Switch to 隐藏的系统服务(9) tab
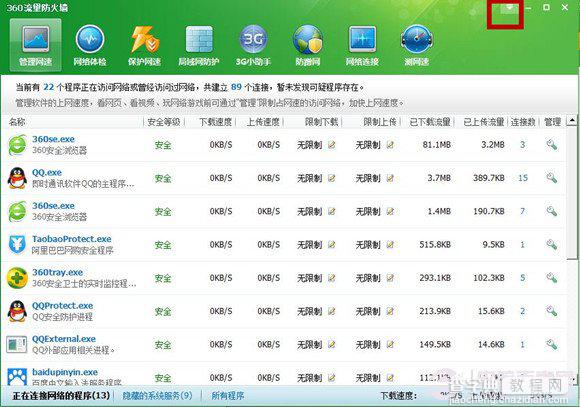The height and width of the screenshot is (407, 580). [158, 396]
